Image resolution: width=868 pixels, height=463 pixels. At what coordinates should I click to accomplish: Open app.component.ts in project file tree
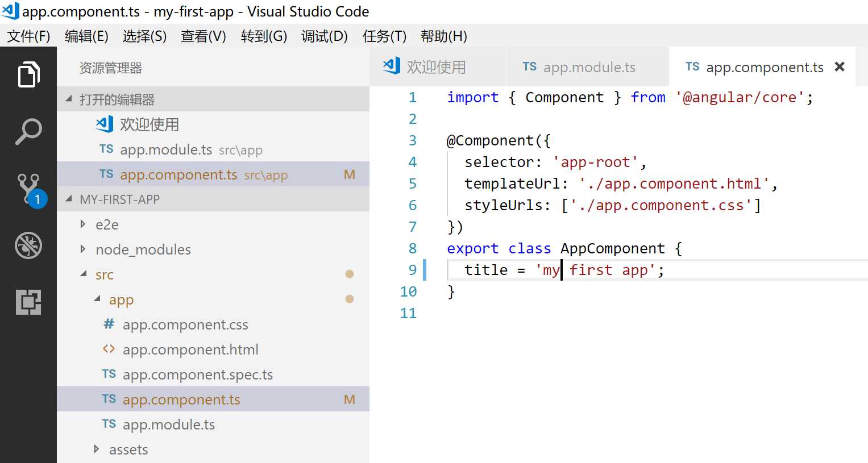pyautogui.click(x=213, y=399)
